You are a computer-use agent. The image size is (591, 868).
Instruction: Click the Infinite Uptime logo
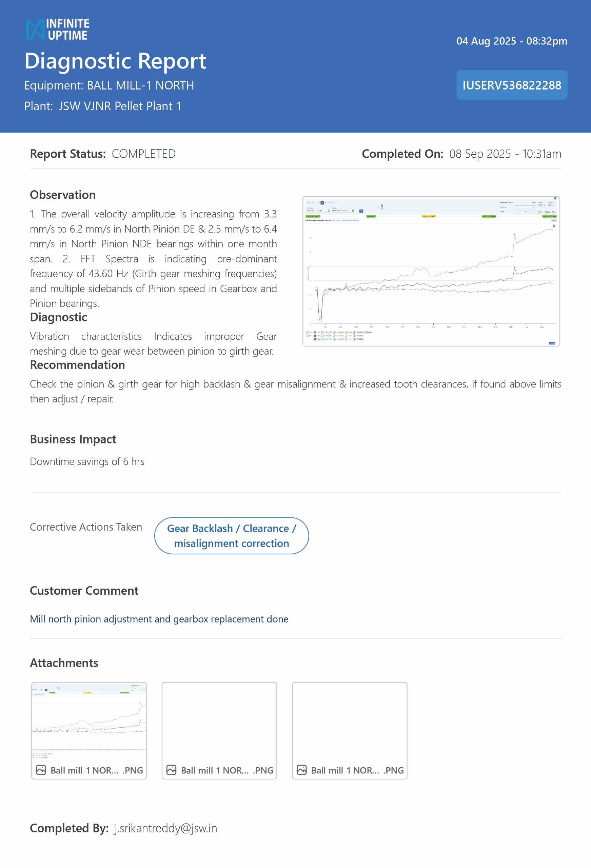coord(58,29)
